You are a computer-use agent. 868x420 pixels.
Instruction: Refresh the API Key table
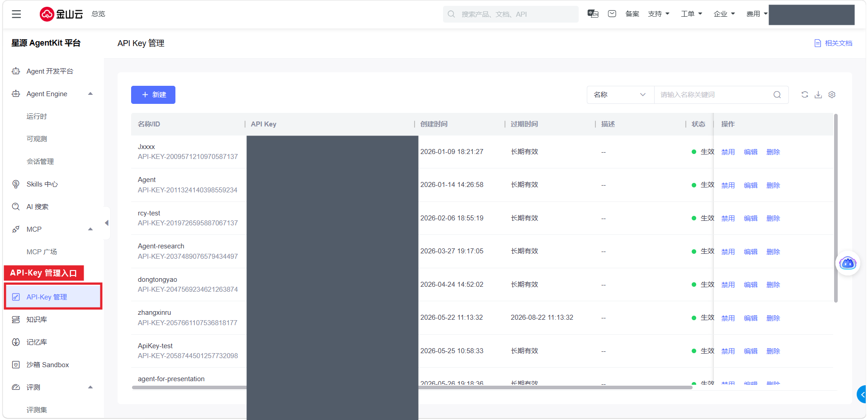pyautogui.click(x=805, y=94)
